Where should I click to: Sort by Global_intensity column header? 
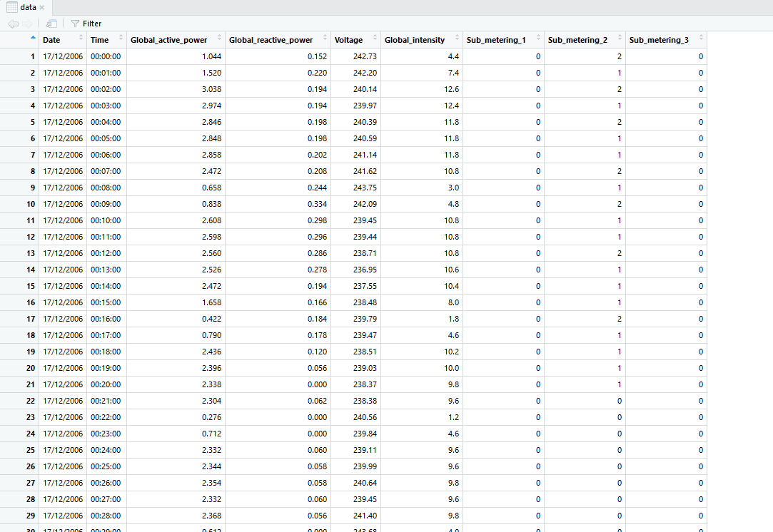click(x=422, y=40)
